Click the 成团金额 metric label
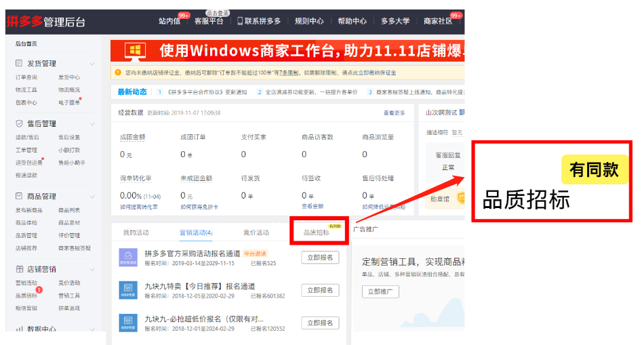This screenshot has width=644, height=345. click(x=132, y=137)
